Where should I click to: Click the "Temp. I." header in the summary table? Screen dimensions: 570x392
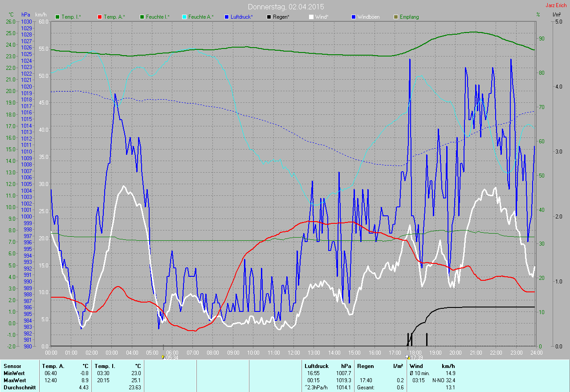[105, 366]
